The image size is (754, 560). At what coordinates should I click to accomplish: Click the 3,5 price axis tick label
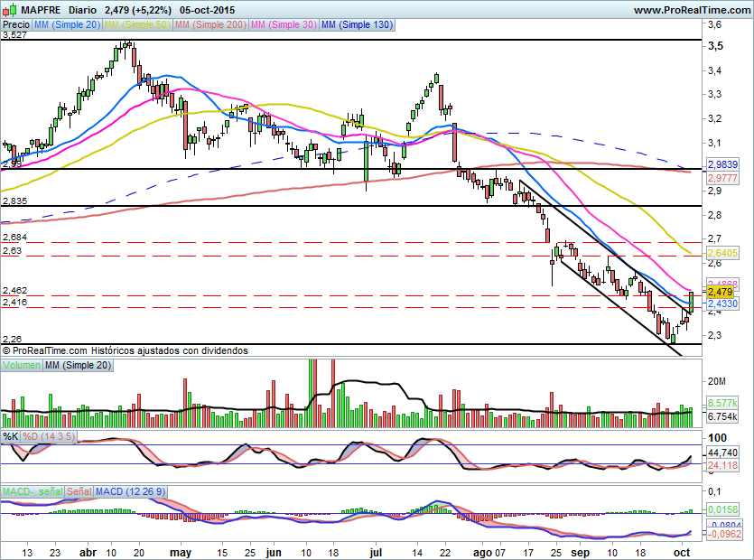click(x=715, y=46)
